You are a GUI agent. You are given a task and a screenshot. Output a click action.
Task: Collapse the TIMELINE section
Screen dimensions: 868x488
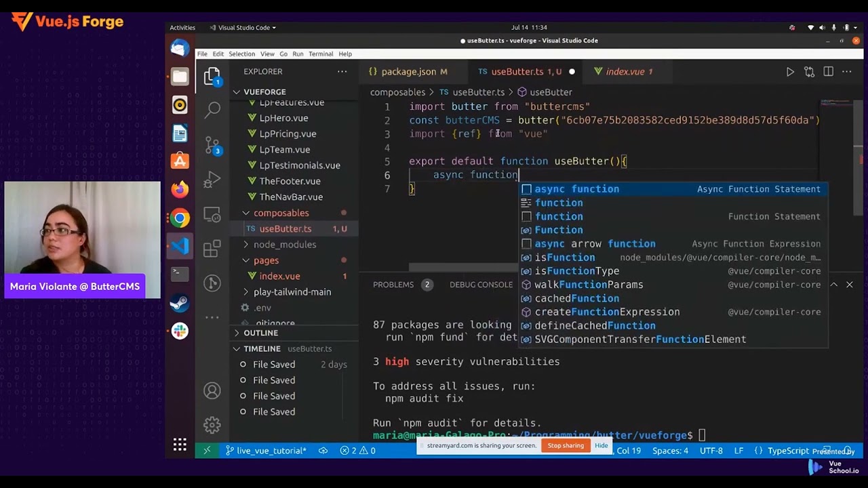coord(262,348)
